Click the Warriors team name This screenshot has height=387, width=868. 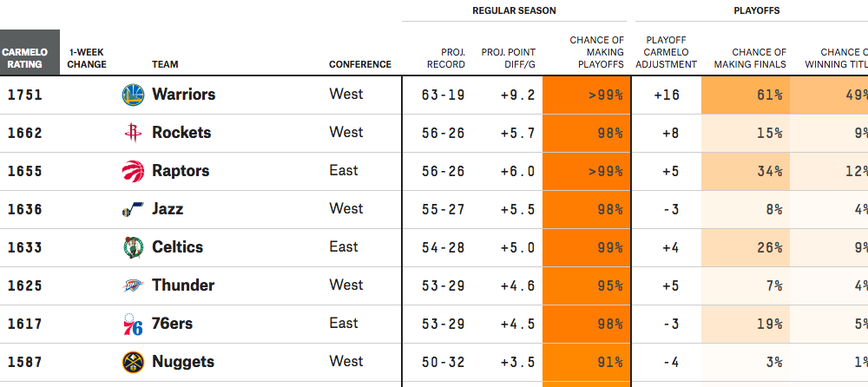click(183, 95)
